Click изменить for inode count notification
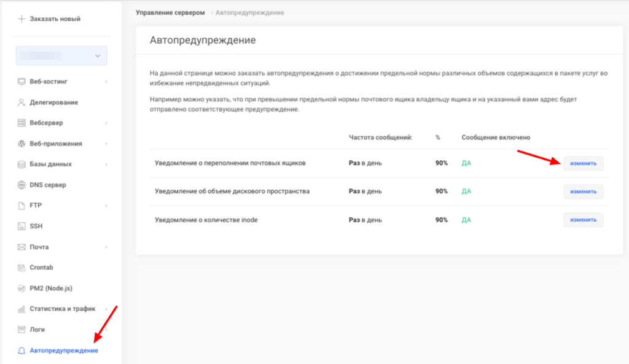Image resolution: width=629 pixels, height=364 pixels. tap(583, 220)
